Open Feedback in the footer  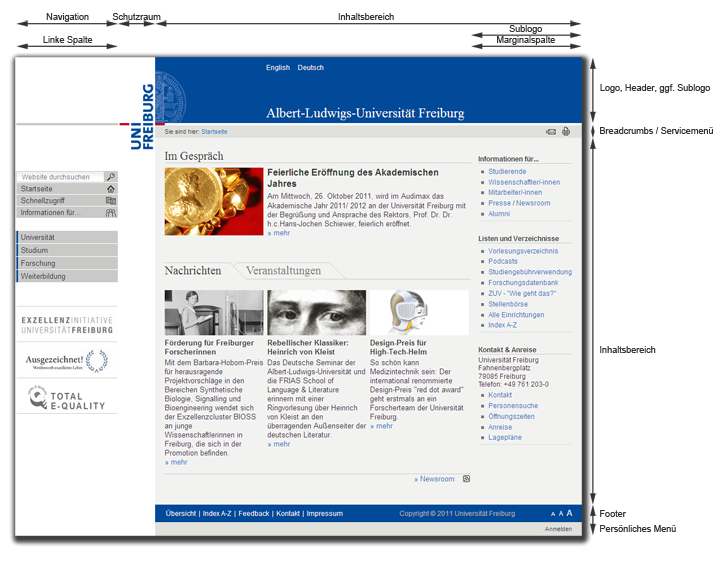coord(254,514)
